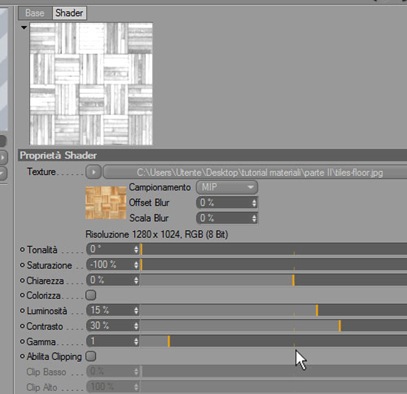
Task: Select the Shader tab
Action: (x=69, y=13)
